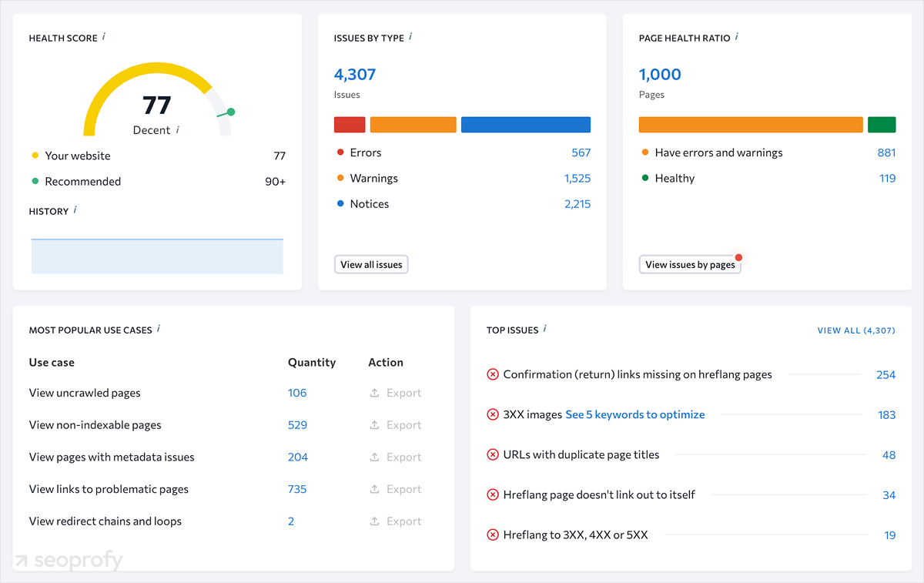This screenshot has height=583, width=924.
Task: Open the count 34 for Hreflang self-link issue
Action: tap(889, 494)
